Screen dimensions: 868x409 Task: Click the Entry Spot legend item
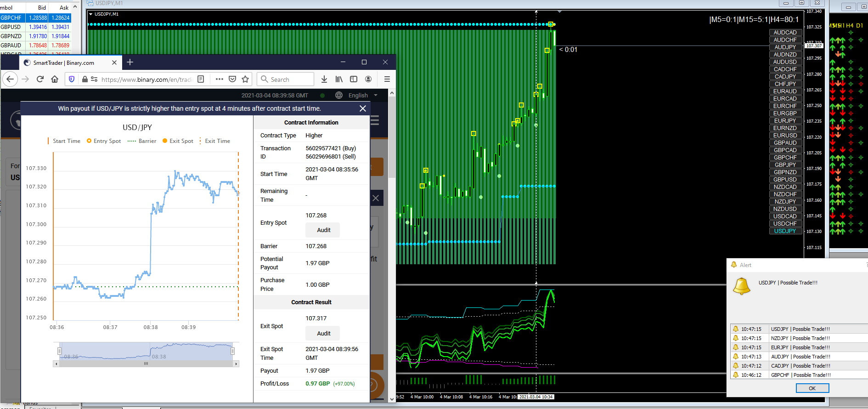click(104, 141)
